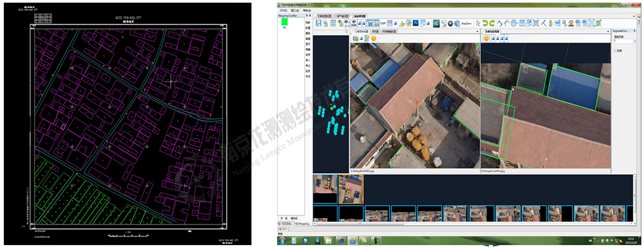Click the green refresh arrows icon
The width and height of the screenshot is (644, 247).
[598, 23]
